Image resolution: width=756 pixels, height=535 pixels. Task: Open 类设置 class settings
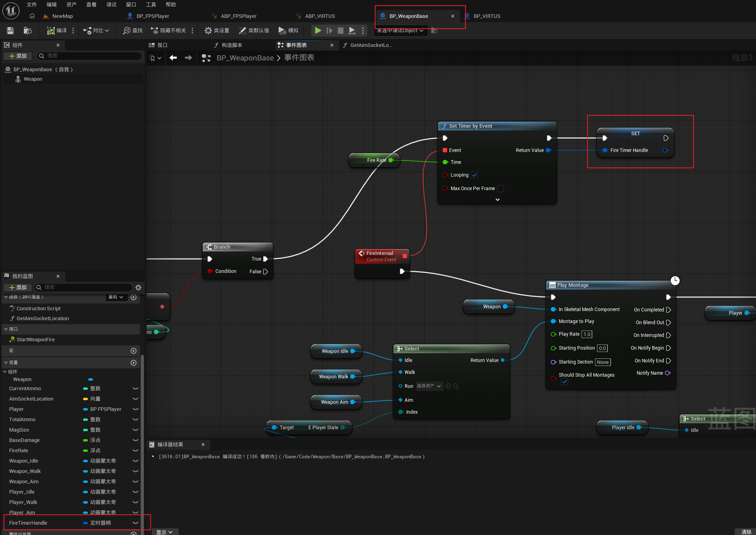click(217, 31)
